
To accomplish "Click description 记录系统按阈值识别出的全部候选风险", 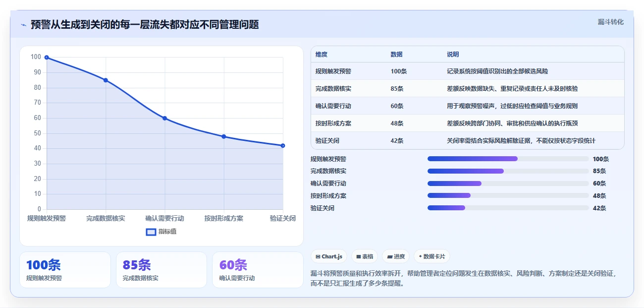I will (x=497, y=71).
